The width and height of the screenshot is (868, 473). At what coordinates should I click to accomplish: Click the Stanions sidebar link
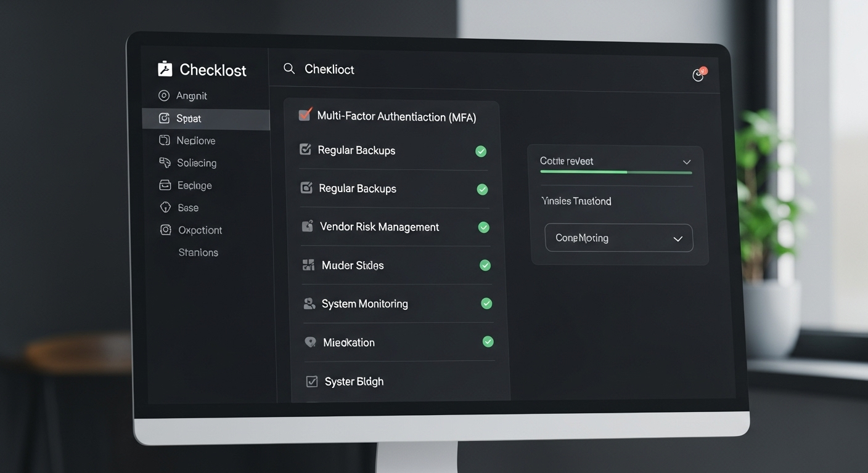tap(198, 253)
